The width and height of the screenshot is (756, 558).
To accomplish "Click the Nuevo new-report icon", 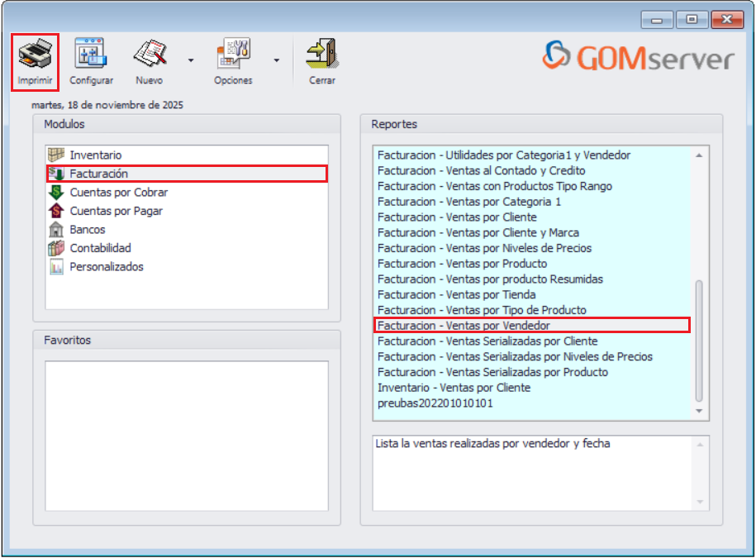I will (x=150, y=51).
